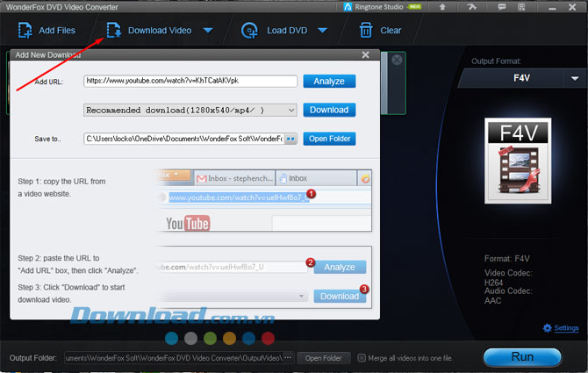Click the 'Video Codec:' info text
The image size is (588, 373).
click(x=508, y=273)
